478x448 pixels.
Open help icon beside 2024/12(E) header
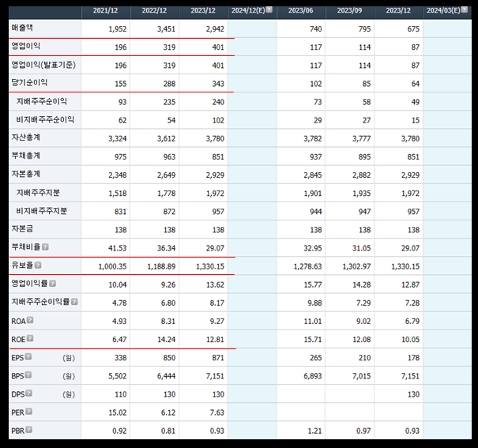269,9
